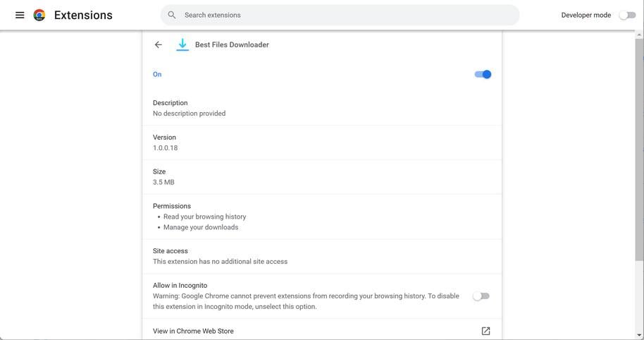The height and width of the screenshot is (340, 644).
Task: Click the external link open icon
Action: click(485, 331)
